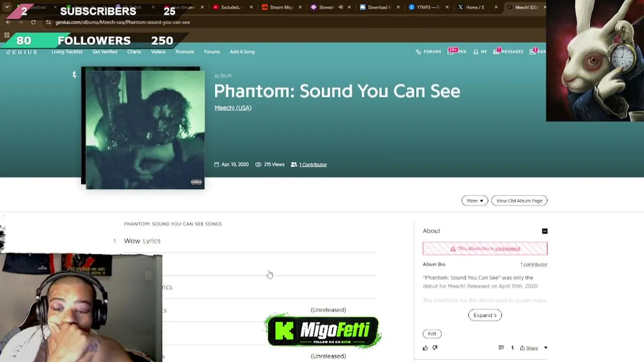
Task: Reload the page with the refresh button
Action: point(33,22)
